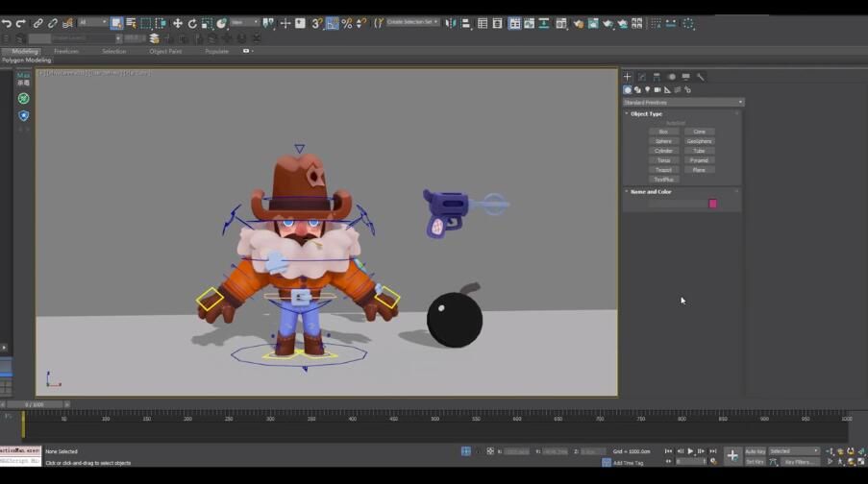The width and height of the screenshot is (868, 484).
Task: Open the Render Setup teapot icon
Action: [578, 23]
